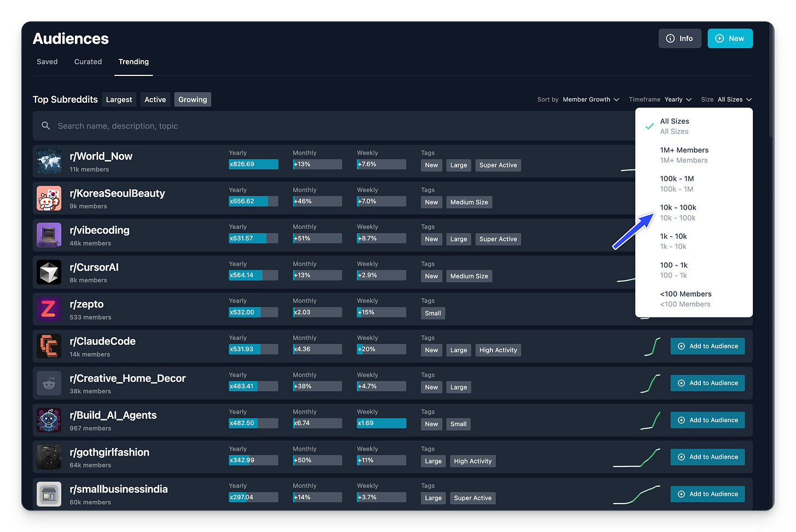This screenshot has height=532, width=796.
Task: Click the page vertical scrollbar
Action: click(771, 80)
